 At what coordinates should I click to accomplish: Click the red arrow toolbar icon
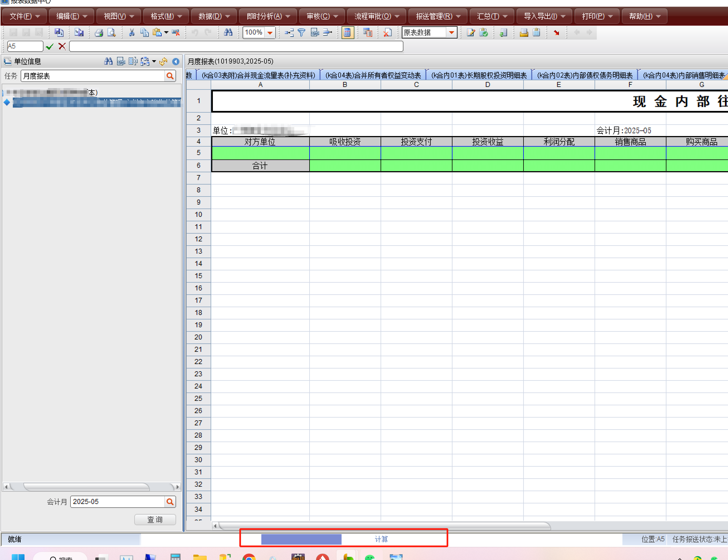click(556, 33)
